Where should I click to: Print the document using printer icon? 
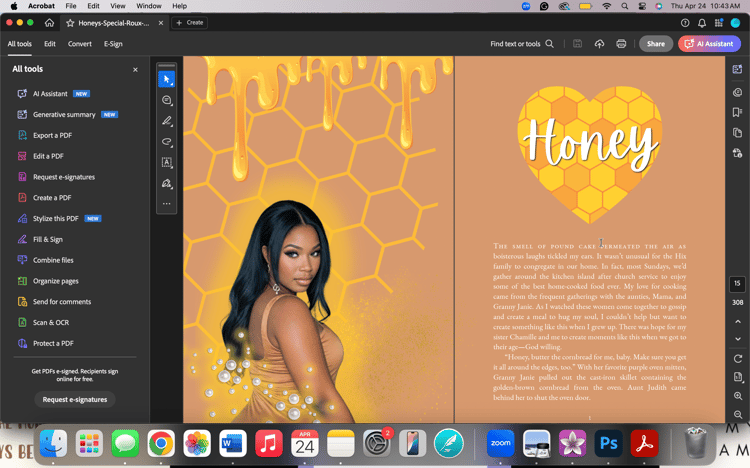coord(621,44)
